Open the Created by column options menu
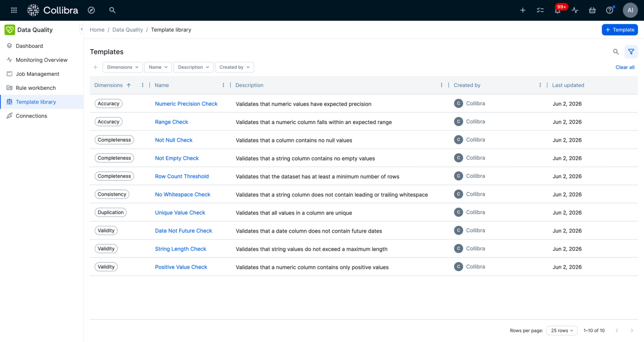 coord(540,85)
